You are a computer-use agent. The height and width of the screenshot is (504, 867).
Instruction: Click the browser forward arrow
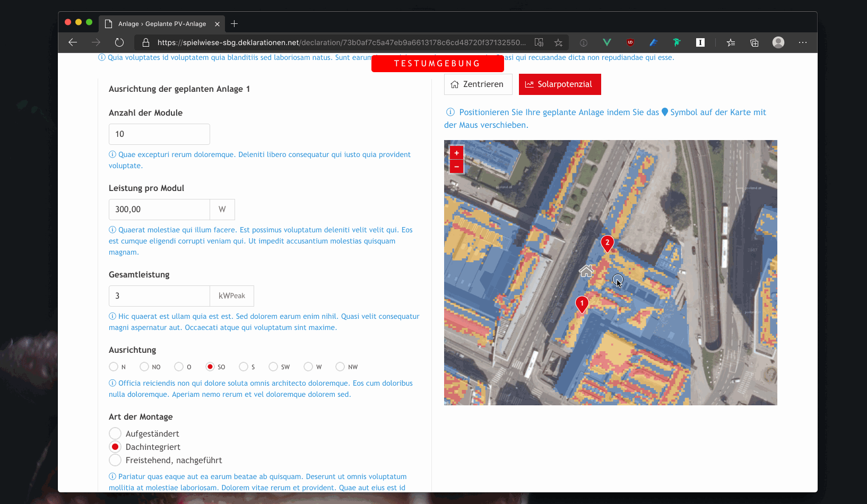[96, 42]
